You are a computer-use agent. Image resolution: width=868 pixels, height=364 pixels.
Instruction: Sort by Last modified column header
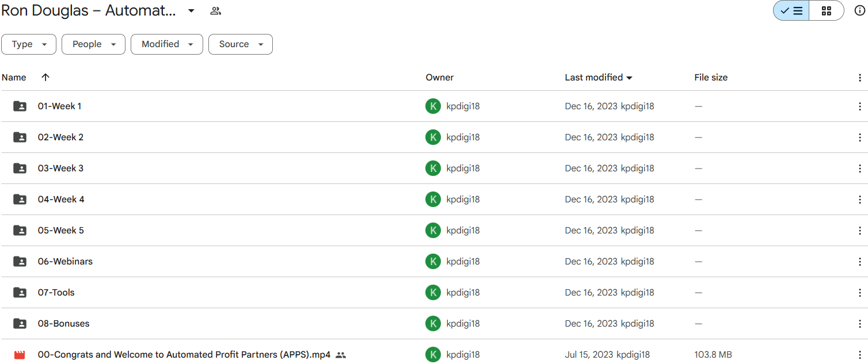click(x=593, y=78)
